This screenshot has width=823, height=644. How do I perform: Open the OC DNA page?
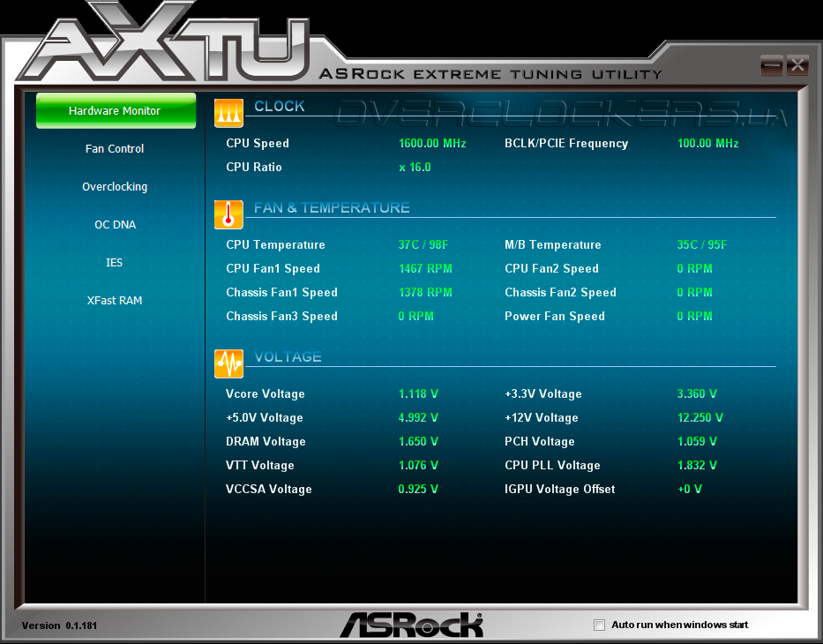[115, 225]
